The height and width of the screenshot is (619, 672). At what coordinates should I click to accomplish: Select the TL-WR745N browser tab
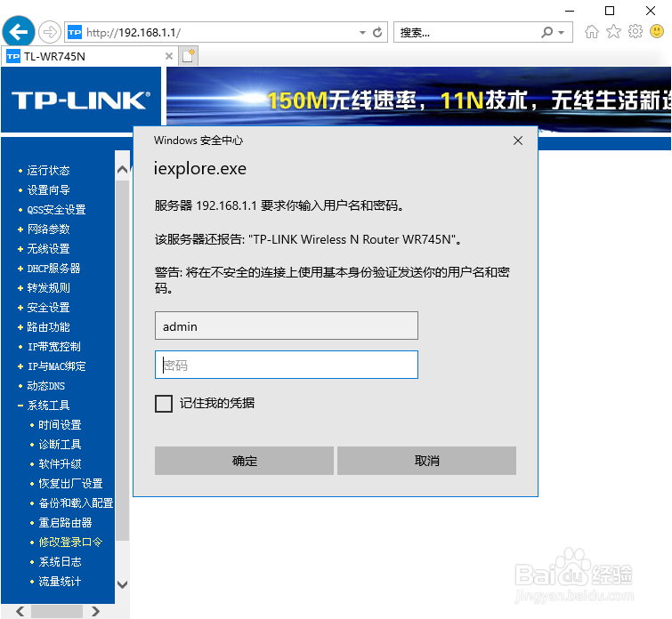click(90, 56)
